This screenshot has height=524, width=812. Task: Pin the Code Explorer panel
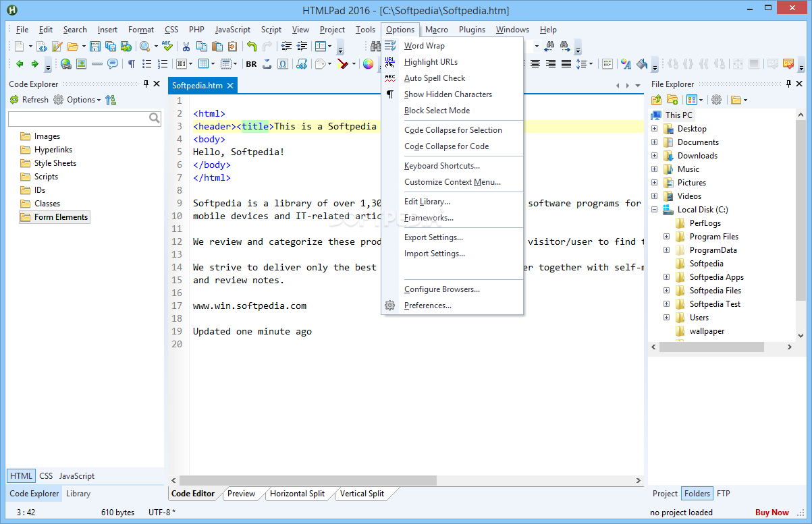click(146, 84)
